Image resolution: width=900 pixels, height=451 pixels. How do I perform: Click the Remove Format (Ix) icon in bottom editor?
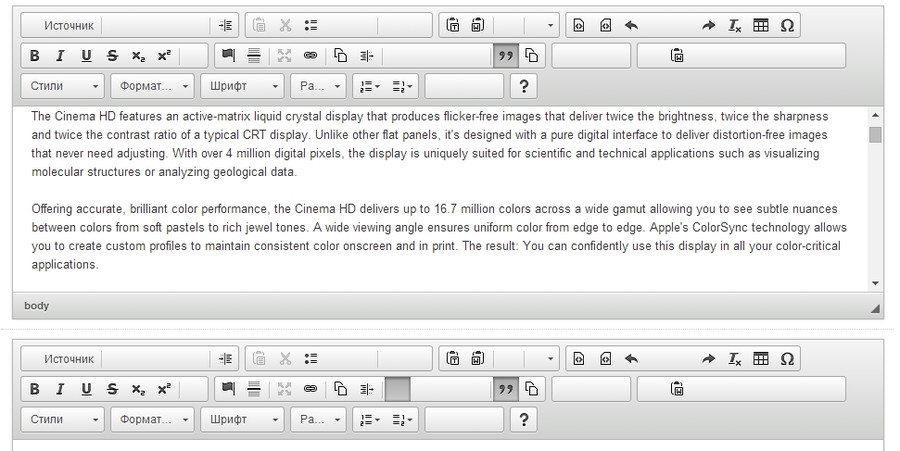[735, 359]
